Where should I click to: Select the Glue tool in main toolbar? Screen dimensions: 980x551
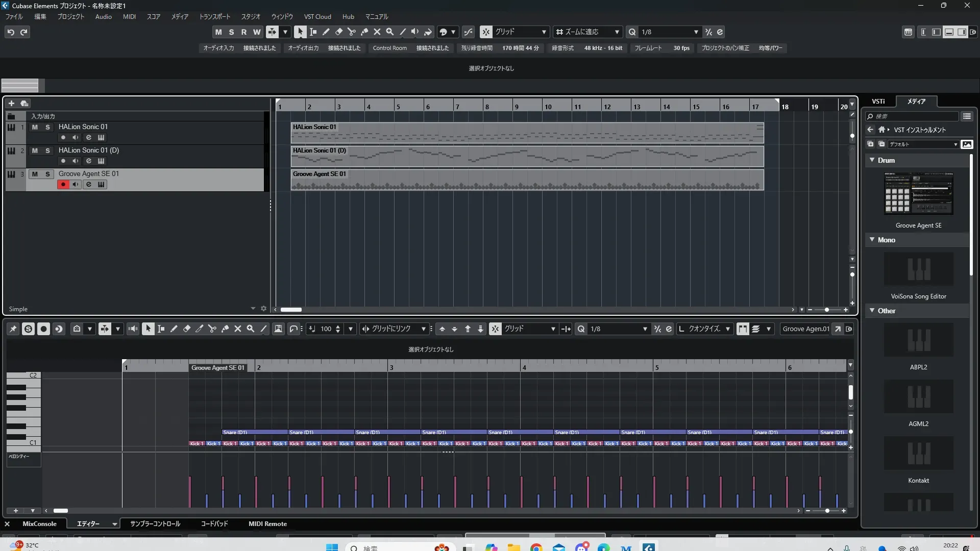point(364,32)
